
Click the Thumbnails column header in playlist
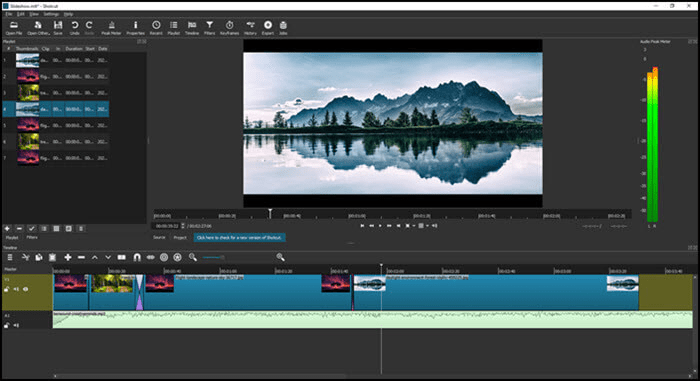click(x=27, y=49)
